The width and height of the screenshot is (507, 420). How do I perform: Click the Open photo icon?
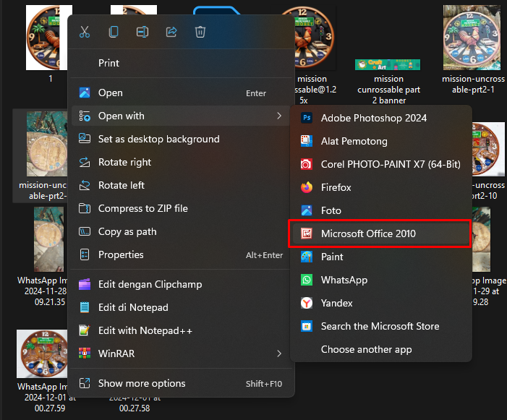tap(85, 93)
